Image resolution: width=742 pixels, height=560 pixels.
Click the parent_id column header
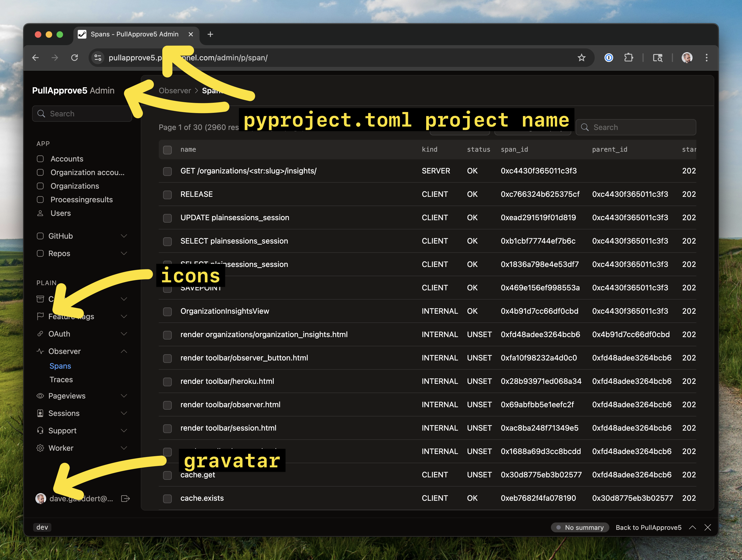coord(609,150)
